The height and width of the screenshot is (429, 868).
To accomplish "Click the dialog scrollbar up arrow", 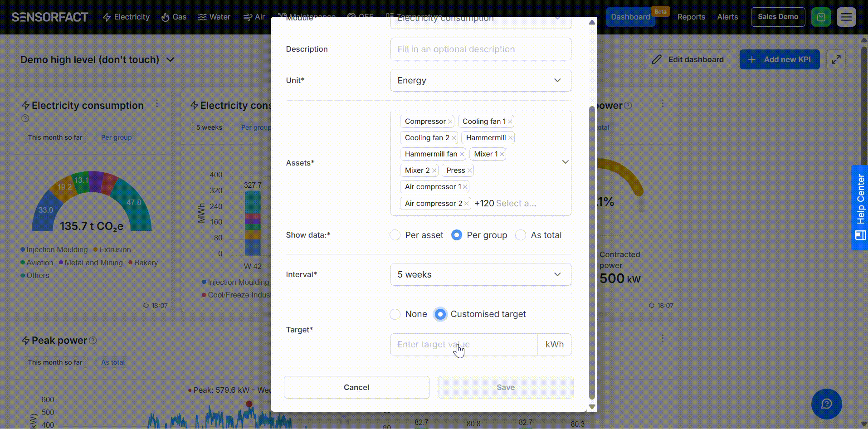I will click(x=592, y=22).
